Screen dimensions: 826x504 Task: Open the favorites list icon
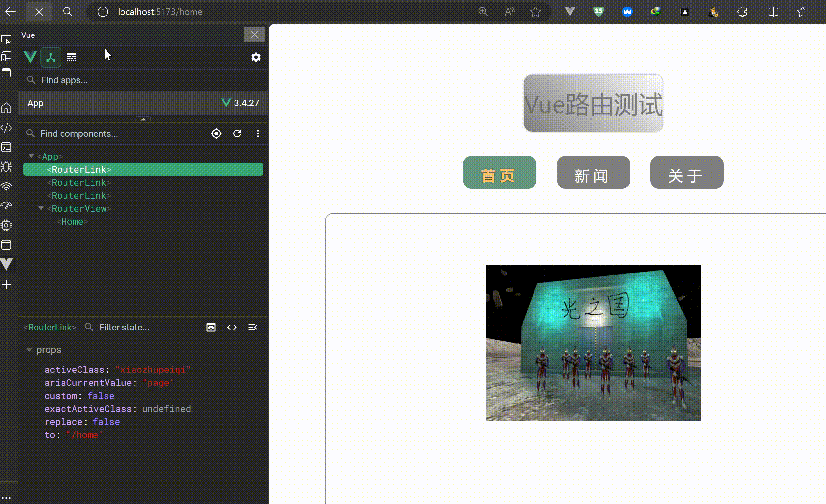point(803,12)
